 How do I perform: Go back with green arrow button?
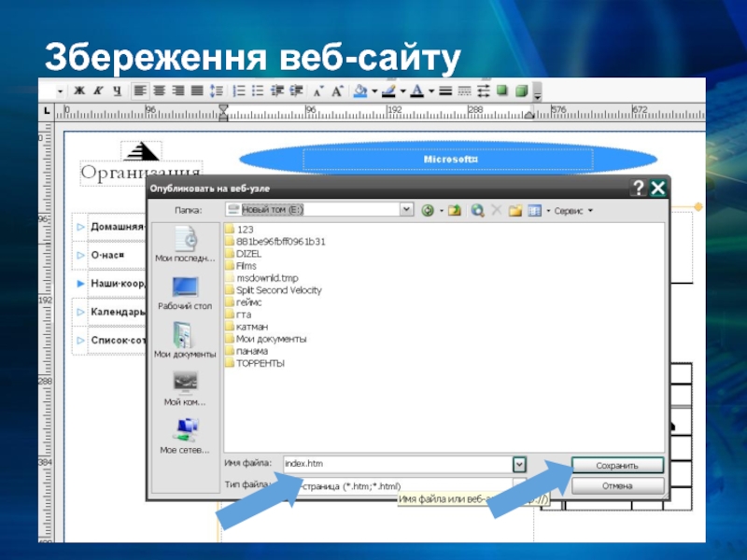pos(428,210)
